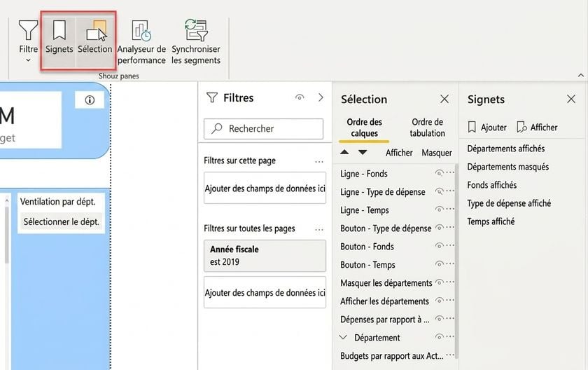Close the Signets pane
The height and width of the screenshot is (370, 588).
point(571,99)
